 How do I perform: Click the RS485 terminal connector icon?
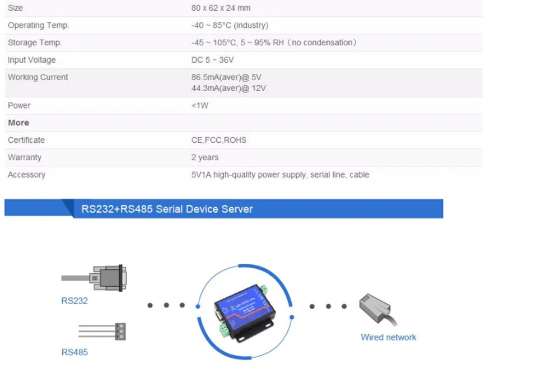point(102,332)
